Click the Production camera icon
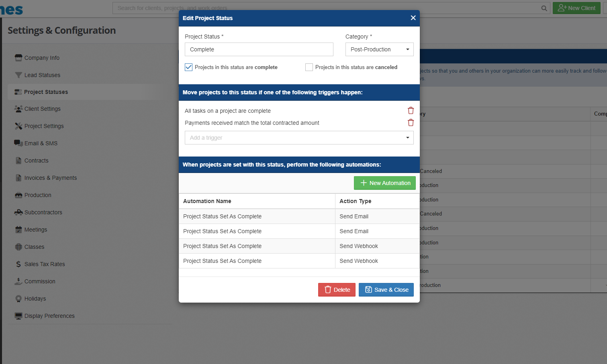This screenshot has height=364, width=607. 18,195
